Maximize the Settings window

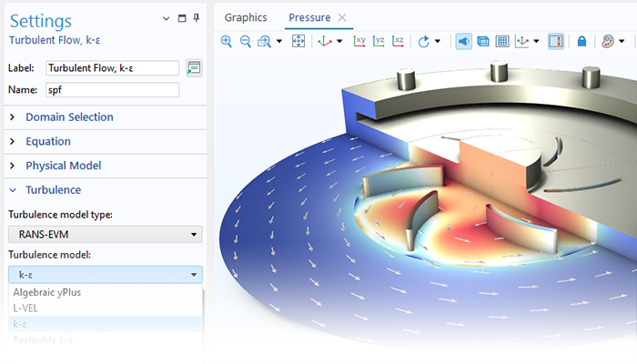[182, 18]
